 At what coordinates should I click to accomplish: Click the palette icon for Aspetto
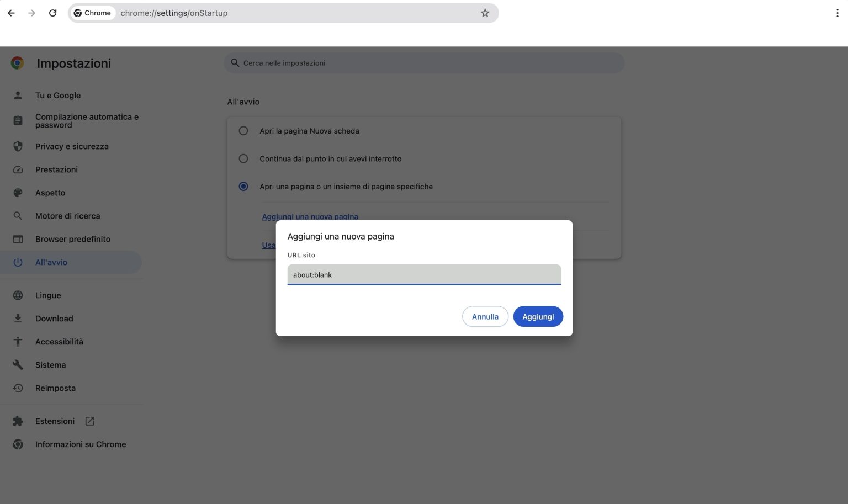[x=18, y=193]
